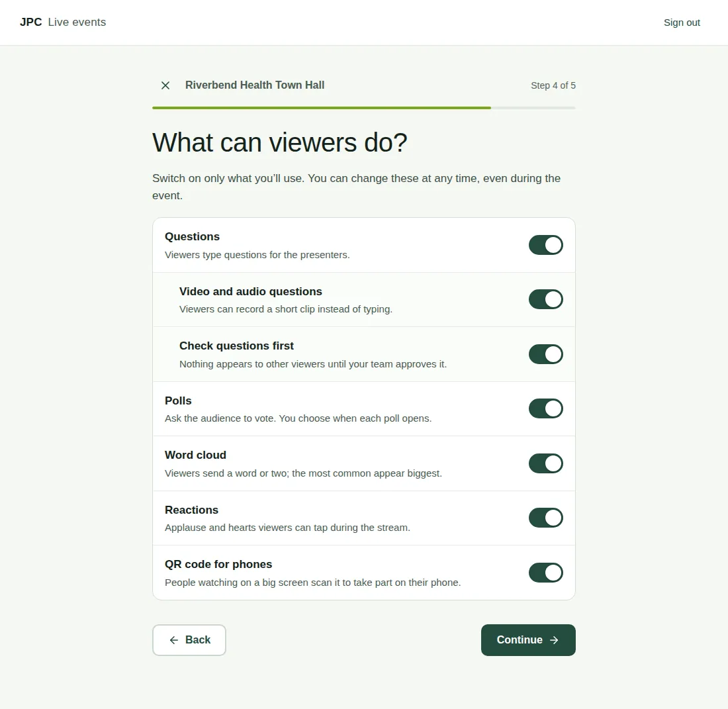The width and height of the screenshot is (728, 709).
Task: Click the 'Switch on only what you'll use' paragraph
Action: pos(357,187)
